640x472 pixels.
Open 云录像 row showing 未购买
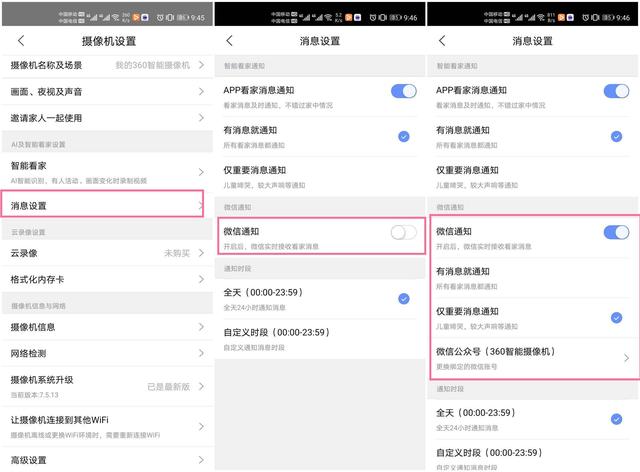point(107,253)
